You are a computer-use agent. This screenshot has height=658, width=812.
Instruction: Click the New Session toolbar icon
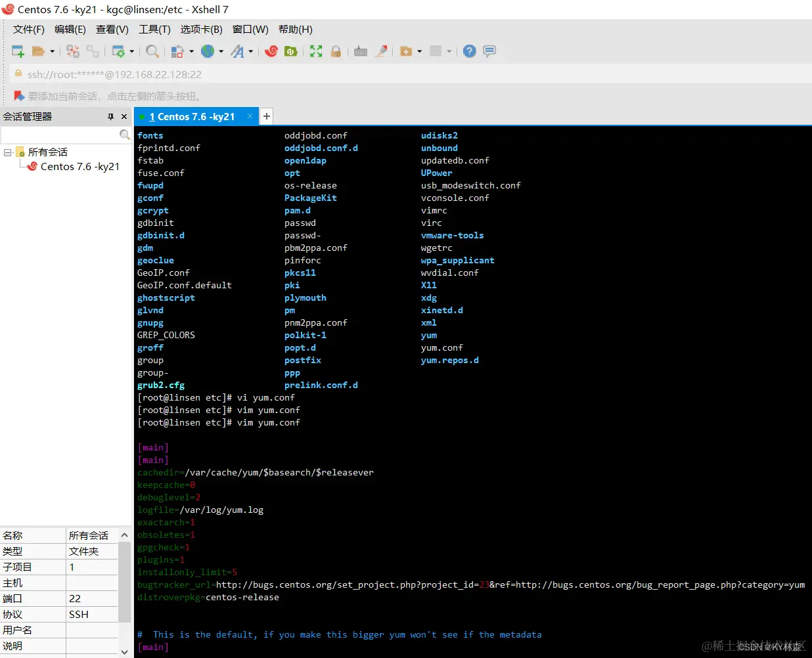coord(18,51)
